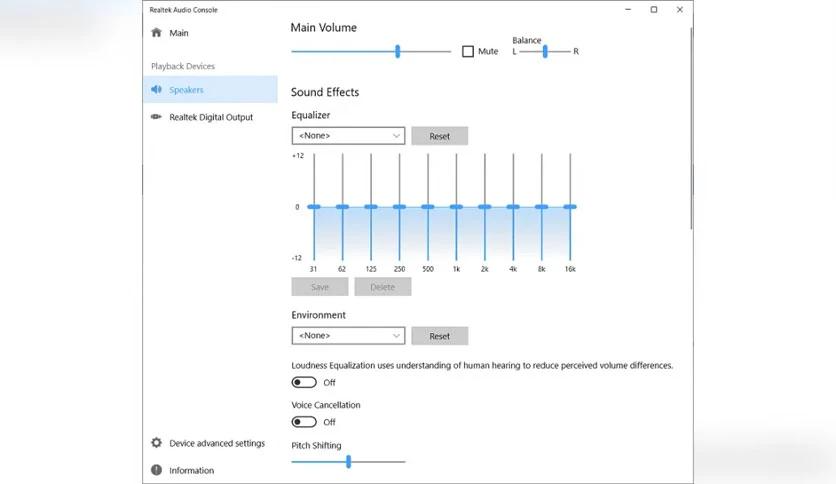Screen dimensions: 836x484
Task: Click the 4k equalizer band handle
Action: [x=513, y=207]
